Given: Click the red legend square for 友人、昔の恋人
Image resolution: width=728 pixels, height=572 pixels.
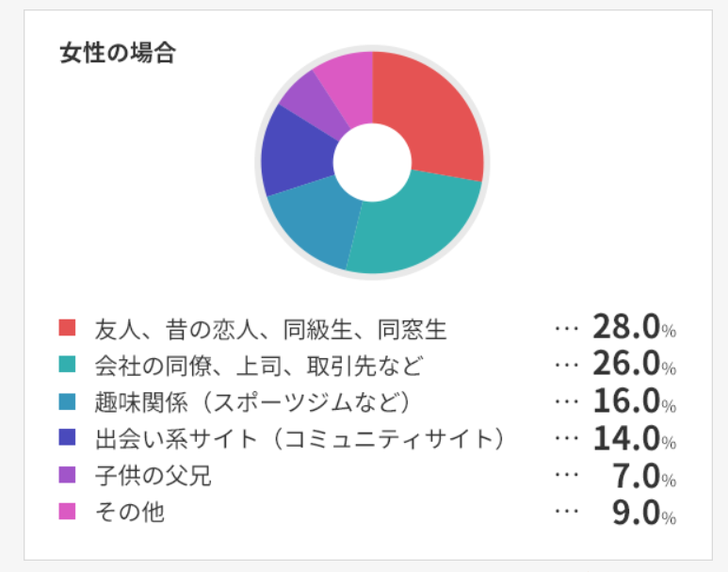Looking at the screenshot, I should 67,328.
